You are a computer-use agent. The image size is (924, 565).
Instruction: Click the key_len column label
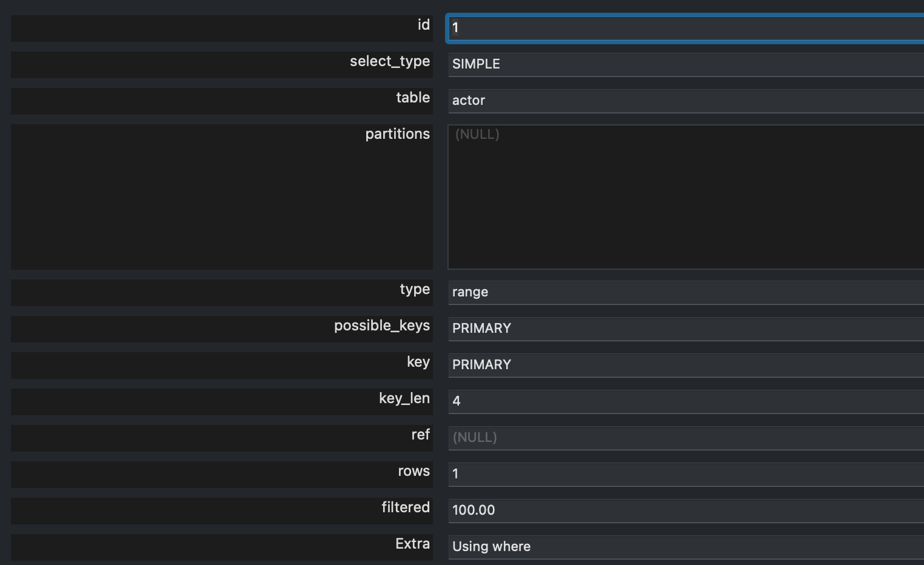[x=404, y=399]
